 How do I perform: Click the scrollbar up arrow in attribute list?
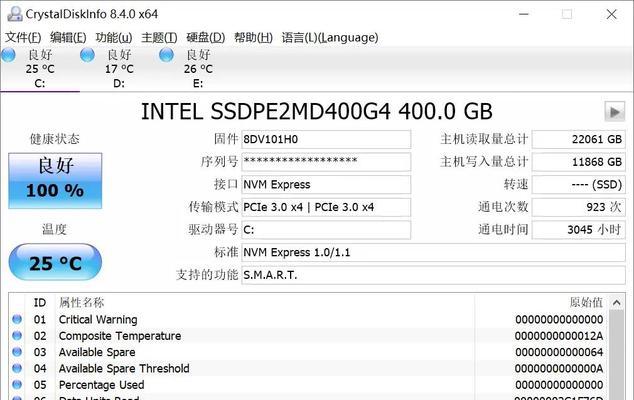pos(617,303)
